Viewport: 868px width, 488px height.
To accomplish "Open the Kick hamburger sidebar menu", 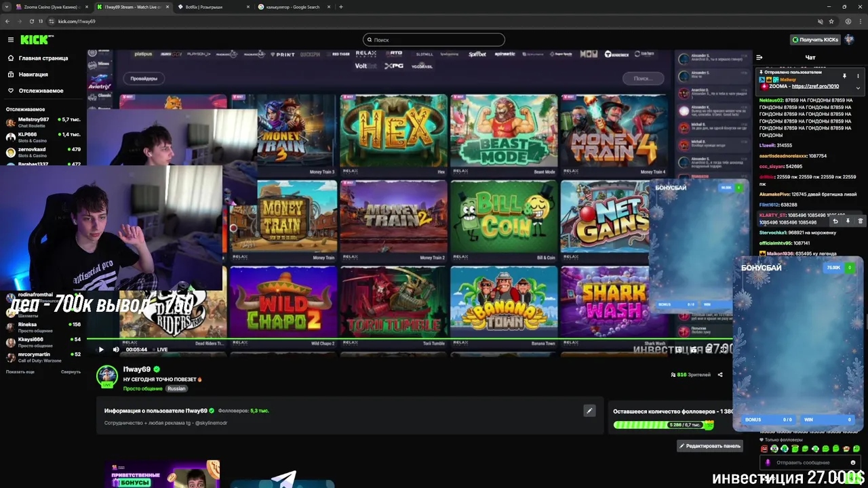I will 10,40.
